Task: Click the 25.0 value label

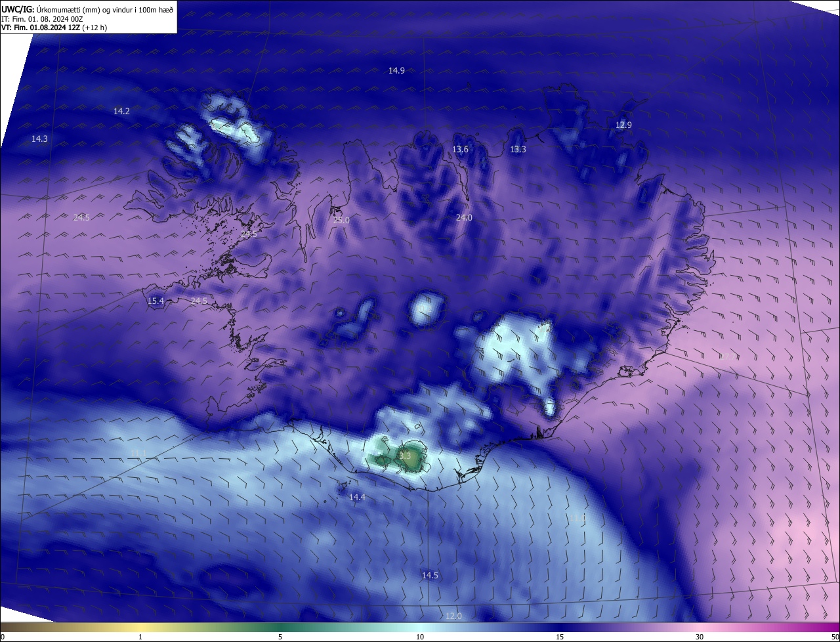Action: (341, 221)
